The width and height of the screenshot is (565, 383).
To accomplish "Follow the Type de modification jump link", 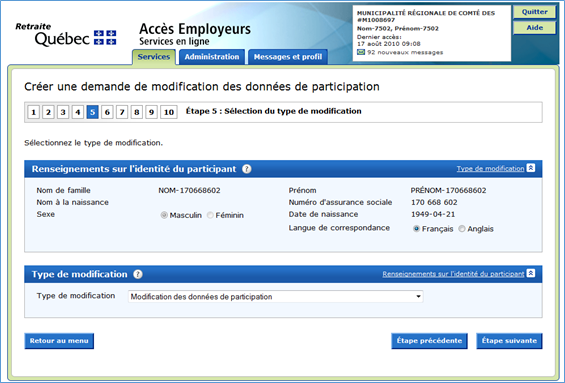I will [x=490, y=169].
